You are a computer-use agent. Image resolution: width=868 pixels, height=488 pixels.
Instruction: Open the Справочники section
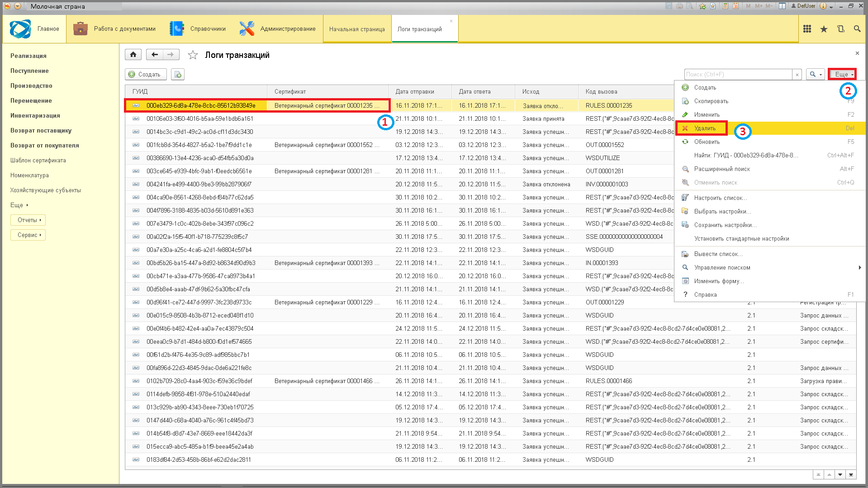point(198,29)
